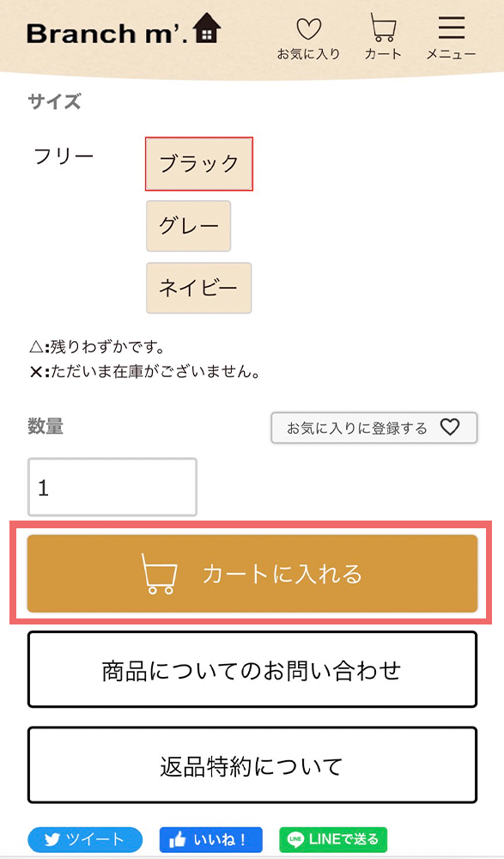This screenshot has height=859, width=504.
Task: Click the cart icon inside カートに入れる button
Action: pyautogui.click(x=158, y=573)
